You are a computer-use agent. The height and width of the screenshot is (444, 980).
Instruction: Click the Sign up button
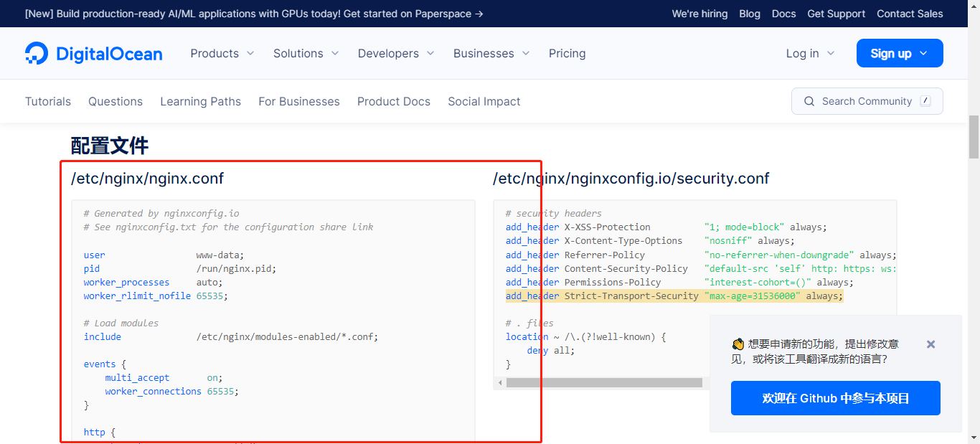click(x=899, y=54)
